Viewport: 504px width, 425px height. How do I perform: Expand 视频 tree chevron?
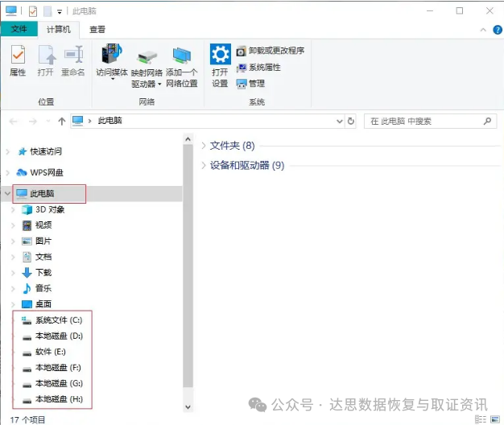click(13, 225)
